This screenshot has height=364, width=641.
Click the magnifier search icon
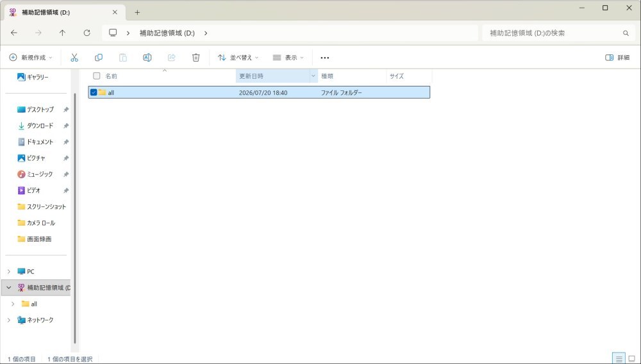click(x=626, y=33)
